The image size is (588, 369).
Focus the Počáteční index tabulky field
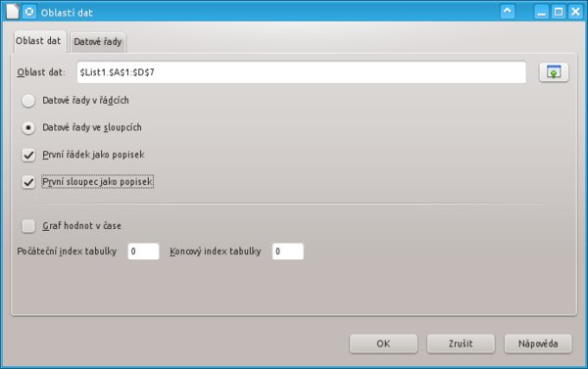click(143, 251)
